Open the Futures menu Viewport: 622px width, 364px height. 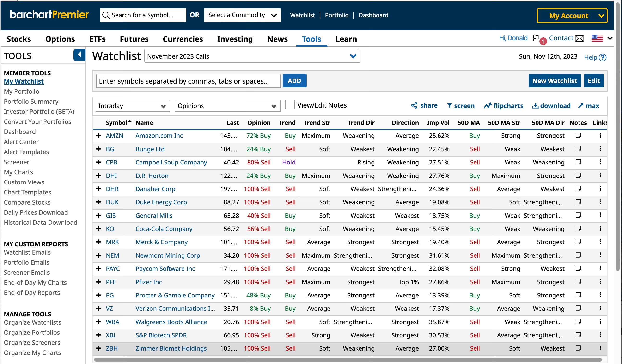click(x=134, y=39)
